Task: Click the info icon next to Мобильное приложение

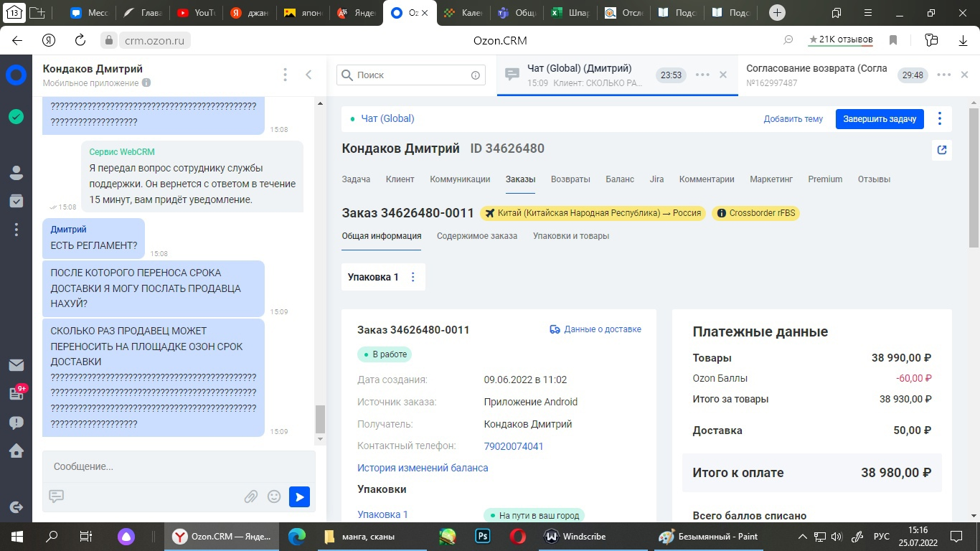Action: pos(146,83)
